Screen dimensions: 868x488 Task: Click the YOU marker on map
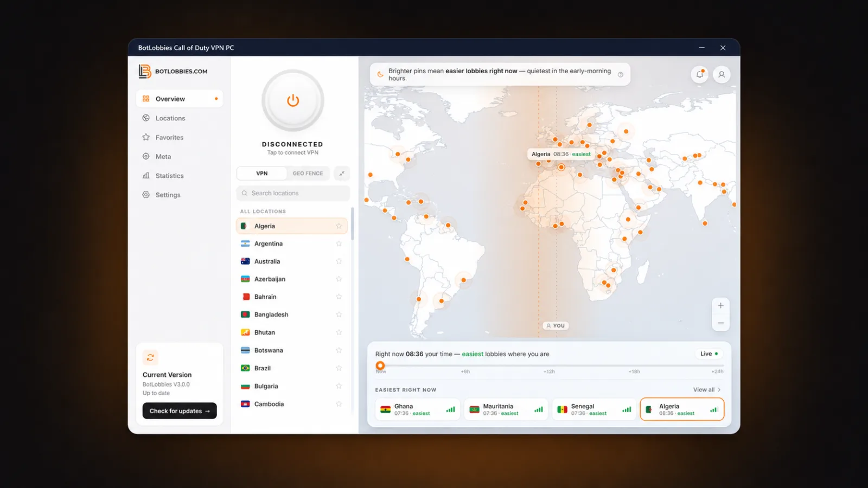coord(556,325)
